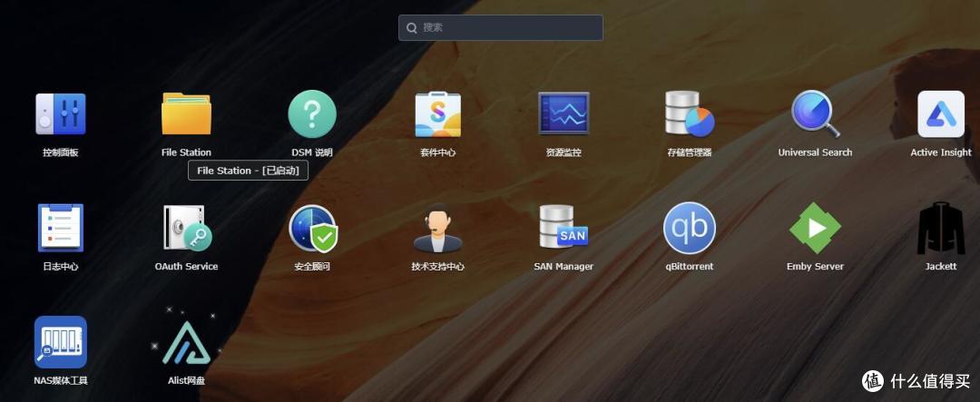Viewport: 980px width, 402px height.
Task: Click the 套件中心 label text
Action: pyautogui.click(x=438, y=152)
